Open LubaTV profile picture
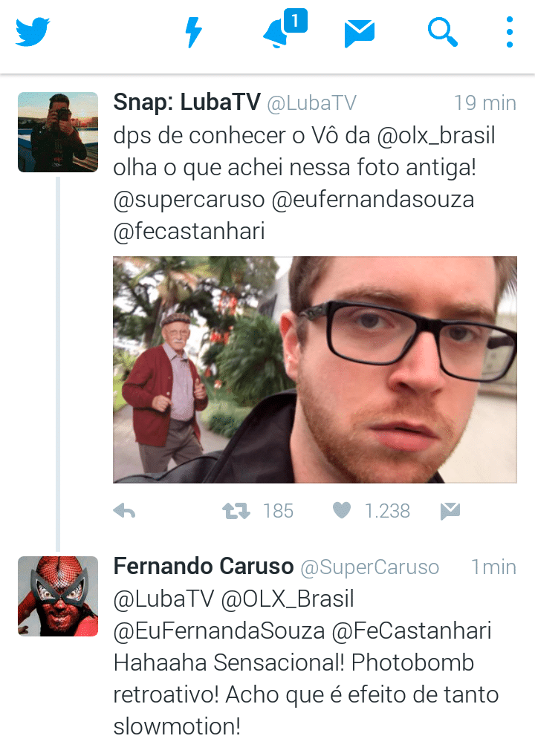The width and height of the screenshot is (535, 756). [58, 132]
